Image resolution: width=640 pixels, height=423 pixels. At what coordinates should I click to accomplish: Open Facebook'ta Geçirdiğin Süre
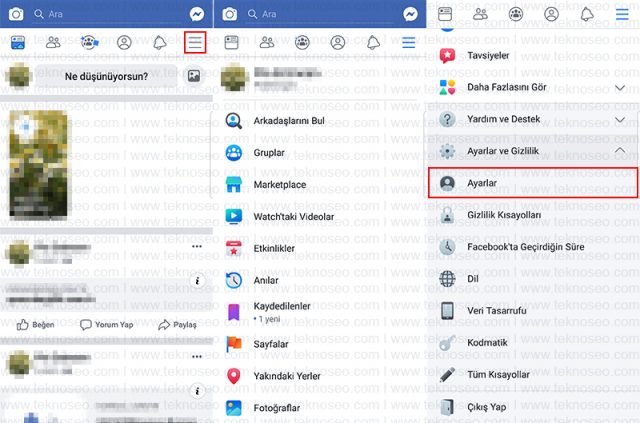tap(533, 247)
